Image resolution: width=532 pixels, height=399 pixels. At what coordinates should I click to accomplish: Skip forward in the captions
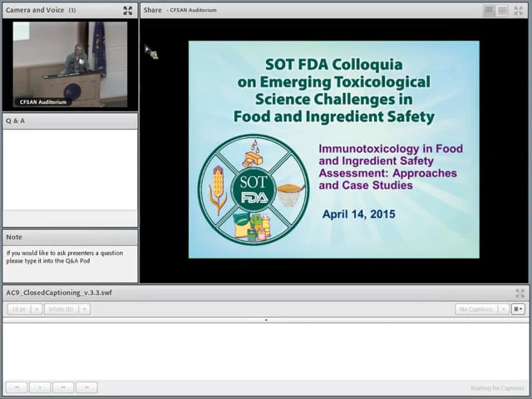click(63, 387)
